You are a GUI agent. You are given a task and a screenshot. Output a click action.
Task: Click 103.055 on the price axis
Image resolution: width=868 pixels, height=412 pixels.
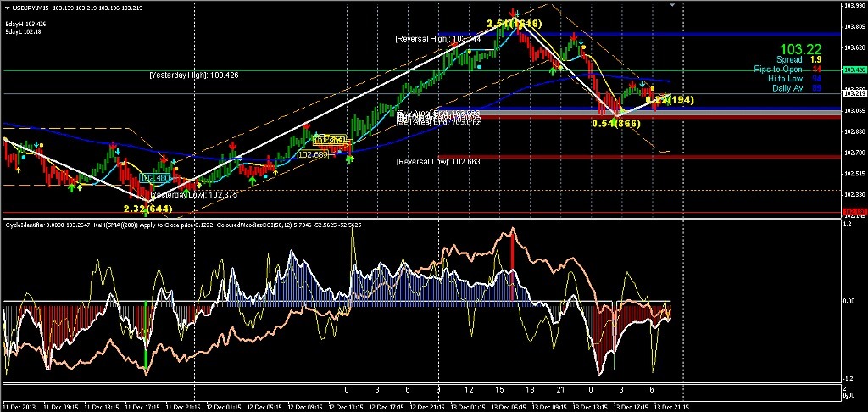click(853, 111)
